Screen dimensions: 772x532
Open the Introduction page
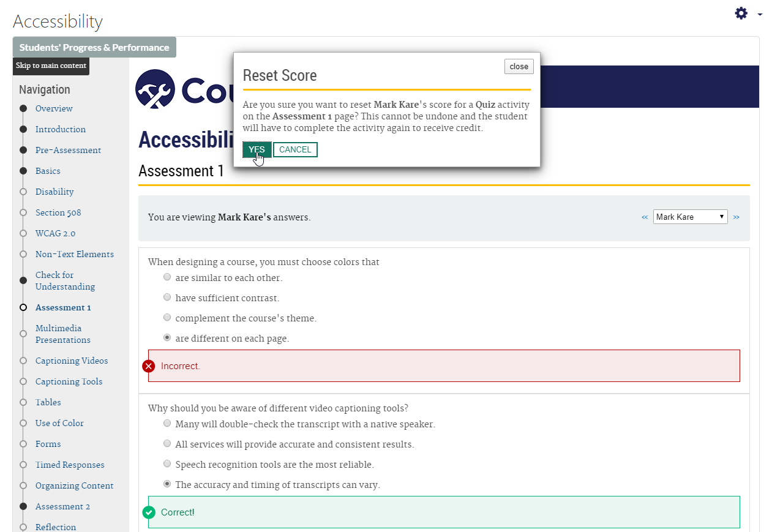click(x=61, y=129)
